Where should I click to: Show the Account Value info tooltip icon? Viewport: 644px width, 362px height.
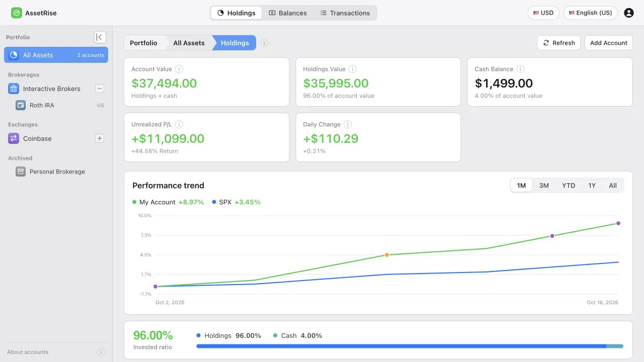pyautogui.click(x=179, y=69)
